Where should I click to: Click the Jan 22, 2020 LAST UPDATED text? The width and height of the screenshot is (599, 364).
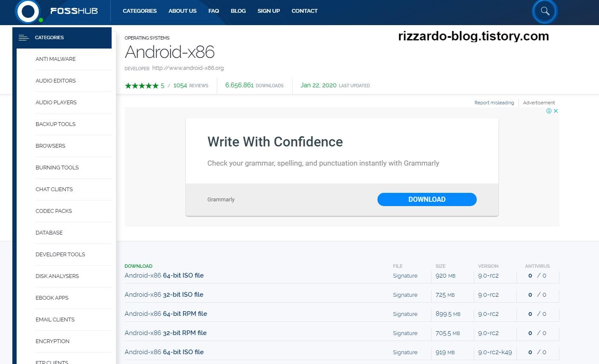coord(335,86)
